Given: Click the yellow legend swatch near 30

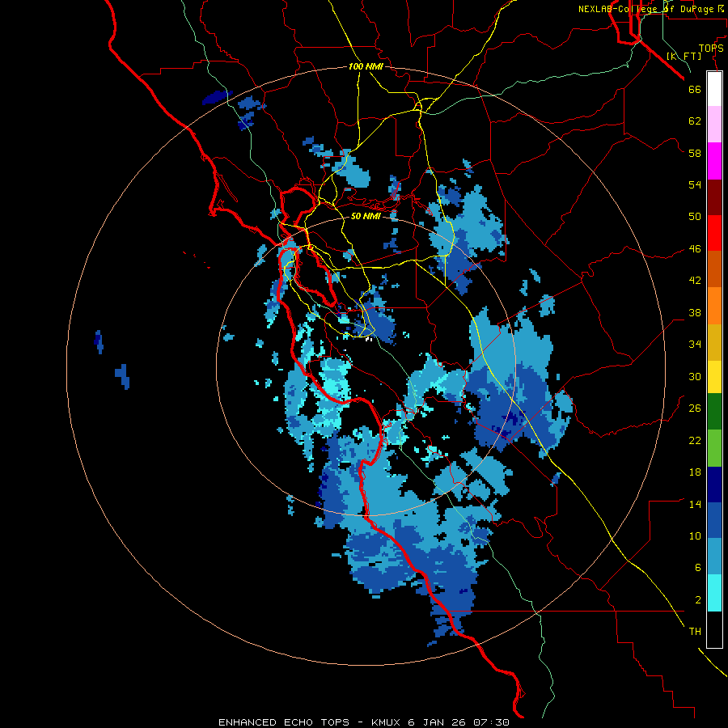Looking at the screenshot, I should [714, 376].
